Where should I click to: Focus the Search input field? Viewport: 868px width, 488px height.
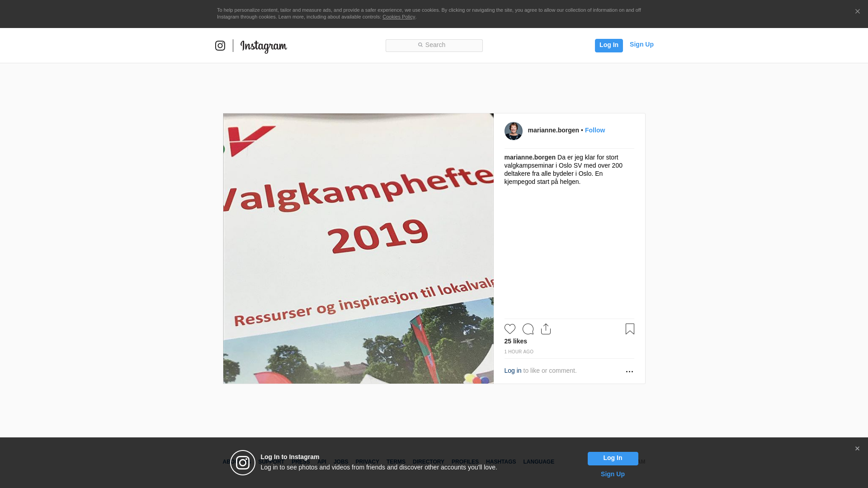click(x=434, y=46)
